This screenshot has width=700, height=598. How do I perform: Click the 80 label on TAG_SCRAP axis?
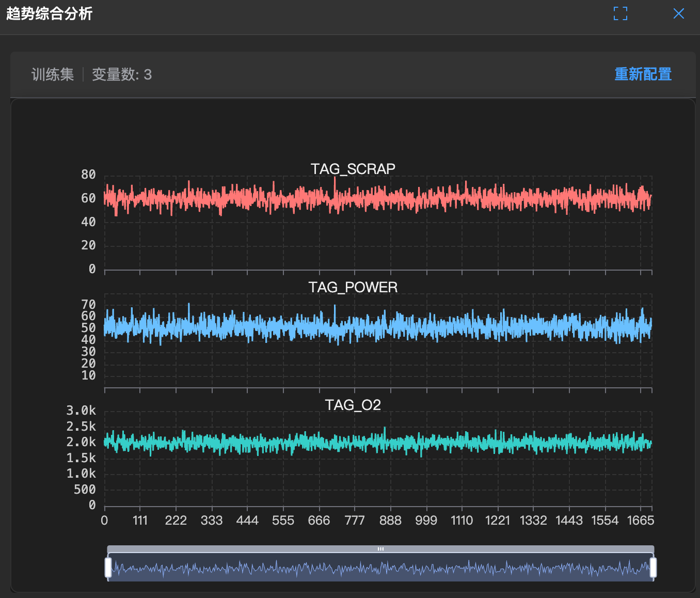click(88, 175)
